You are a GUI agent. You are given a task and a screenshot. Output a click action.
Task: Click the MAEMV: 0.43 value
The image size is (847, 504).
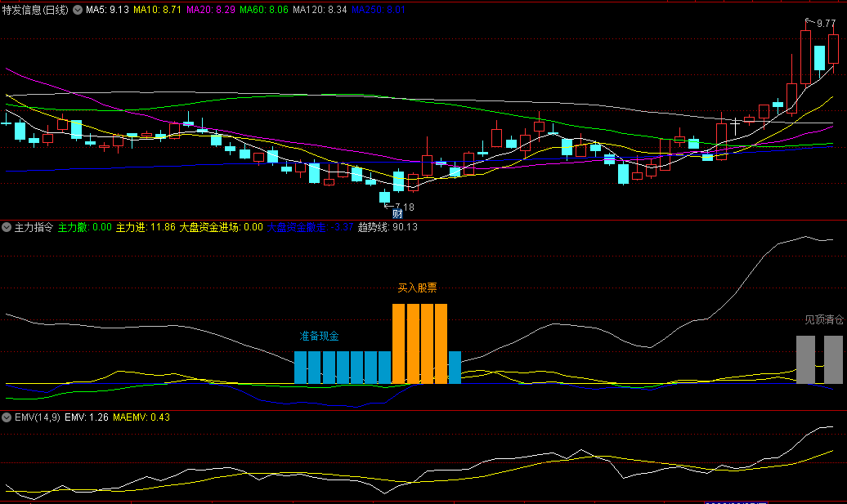click(x=141, y=417)
